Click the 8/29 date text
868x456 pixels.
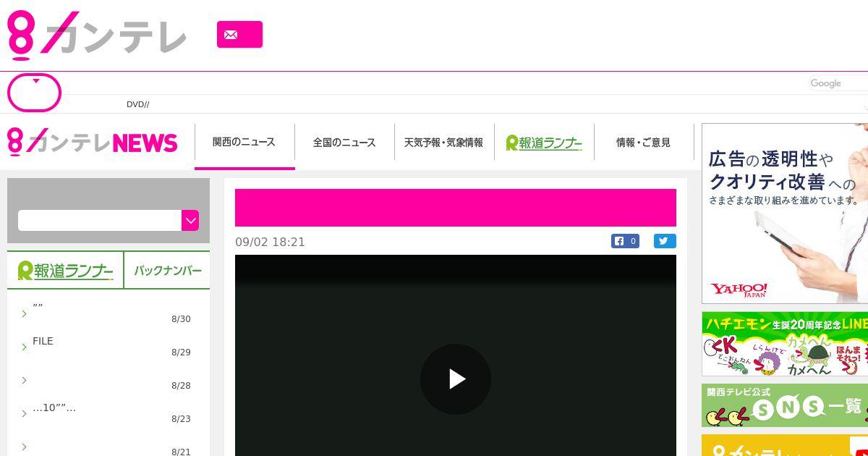pyautogui.click(x=181, y=352)
